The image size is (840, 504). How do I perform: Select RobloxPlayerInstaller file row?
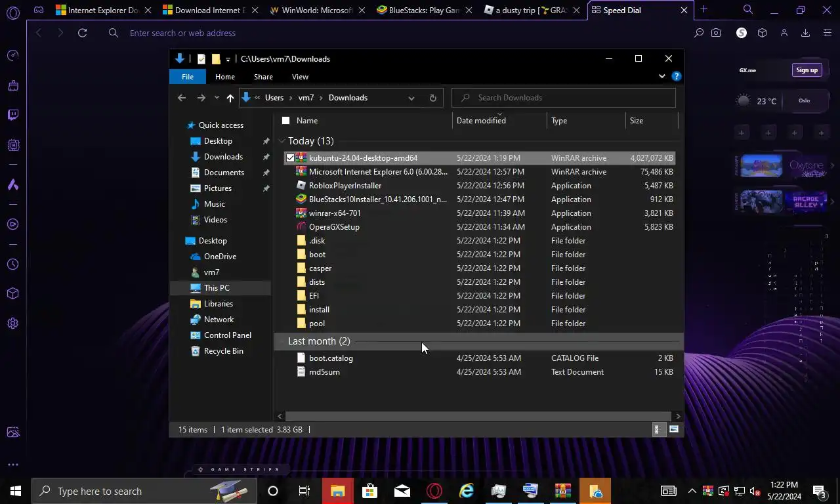[479, 186]
